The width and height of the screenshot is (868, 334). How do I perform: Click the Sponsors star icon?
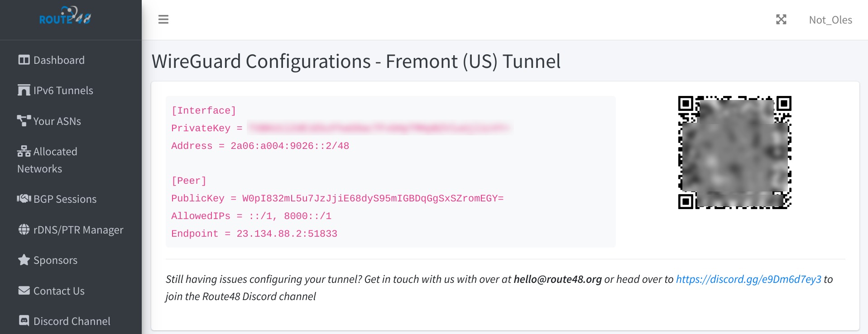pyautogui.click(x=24, y=260)
